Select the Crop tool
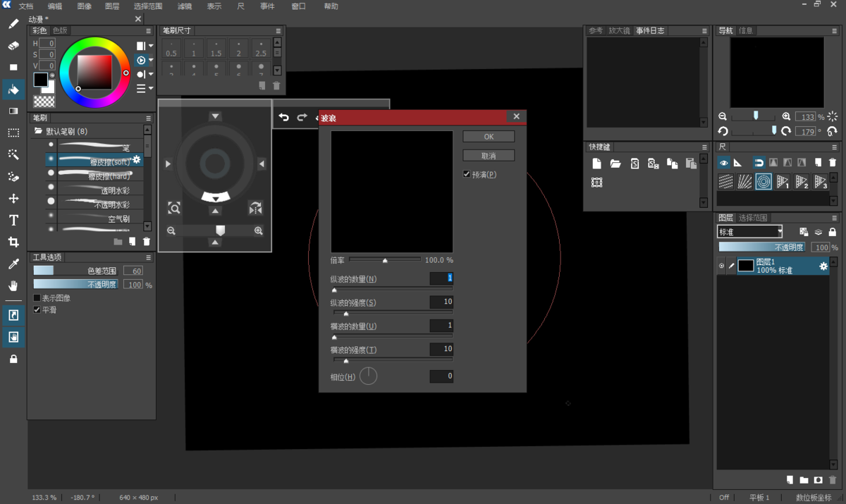846x504 pixels. coord(13,242)
